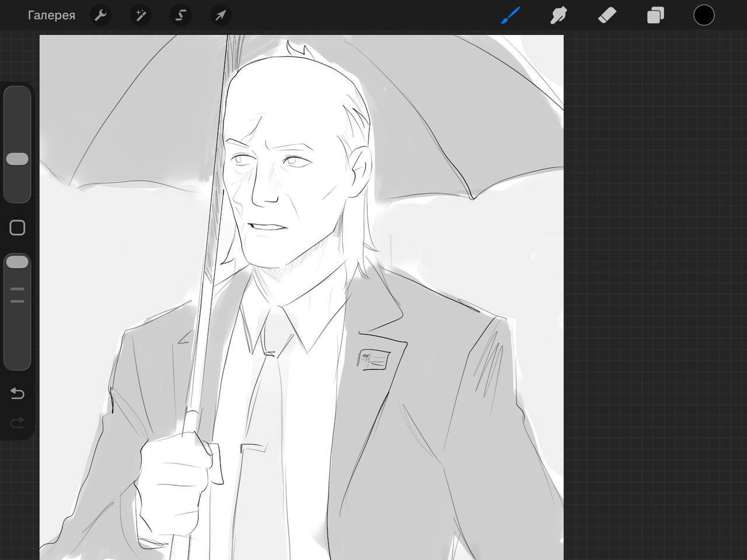Activate the Selection tool

[181, 15]
